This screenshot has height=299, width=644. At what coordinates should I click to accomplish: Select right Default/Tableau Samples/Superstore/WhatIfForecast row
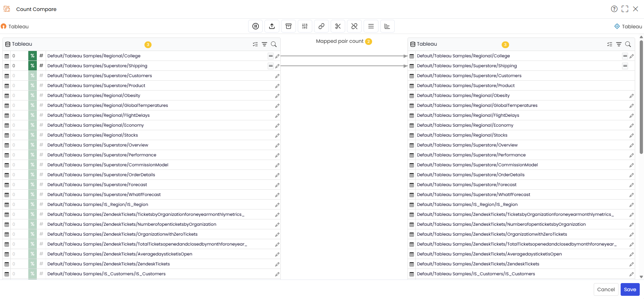pos(521,195)
